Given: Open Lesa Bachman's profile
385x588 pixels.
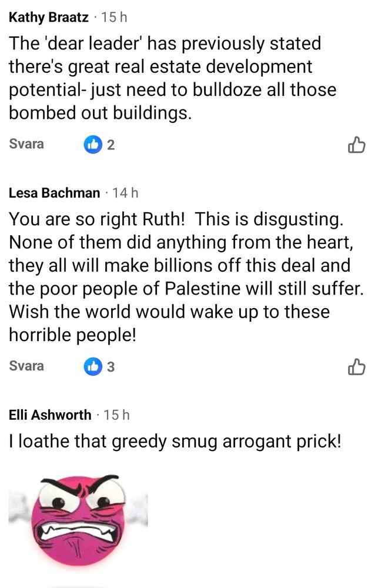Looking at the screenshot, I should [x=54, y=193].
